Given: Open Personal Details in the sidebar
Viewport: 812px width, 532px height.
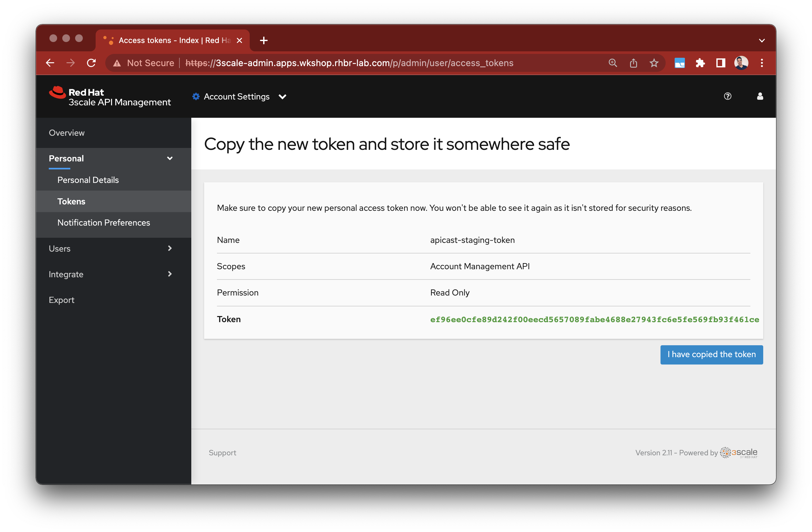Looking at the screenshot, I should pos(88,180).
